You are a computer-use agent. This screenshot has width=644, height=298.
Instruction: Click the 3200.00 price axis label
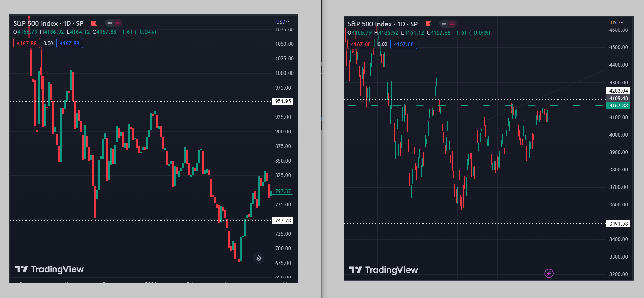tap(619, 274)
